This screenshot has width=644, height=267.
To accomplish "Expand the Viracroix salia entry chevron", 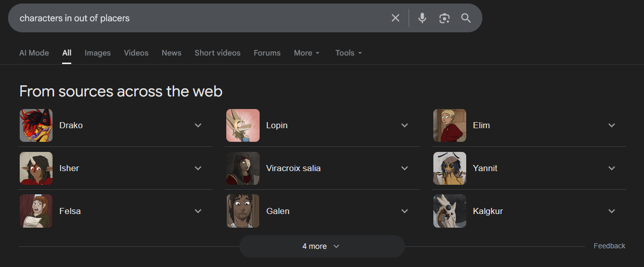I will (405, 168).
